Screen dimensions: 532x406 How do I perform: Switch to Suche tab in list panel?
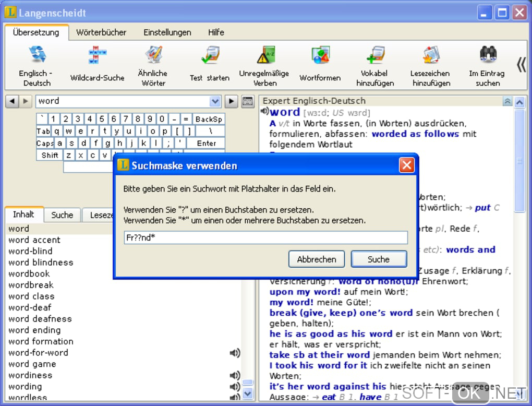(x=62, y=215)
